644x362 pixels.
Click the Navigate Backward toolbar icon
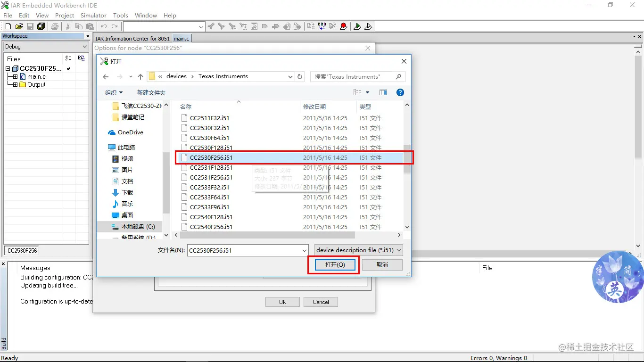coord(287,26)
